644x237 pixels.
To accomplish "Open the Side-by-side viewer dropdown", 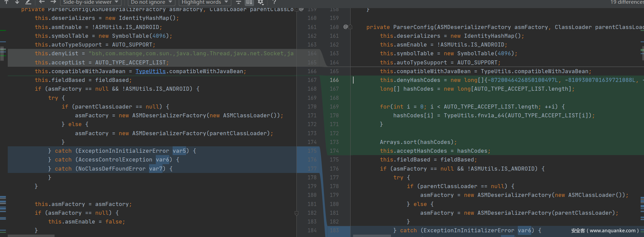I will click(91, 2).
